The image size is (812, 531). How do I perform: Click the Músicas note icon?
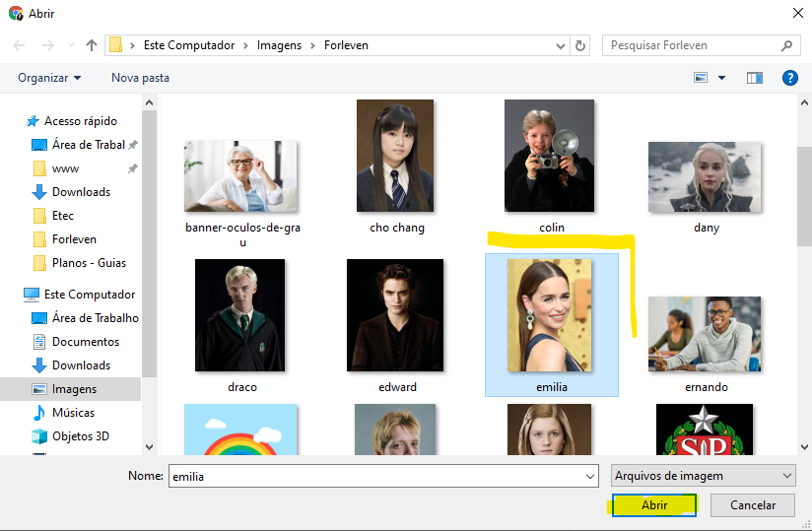coord(39,413)
